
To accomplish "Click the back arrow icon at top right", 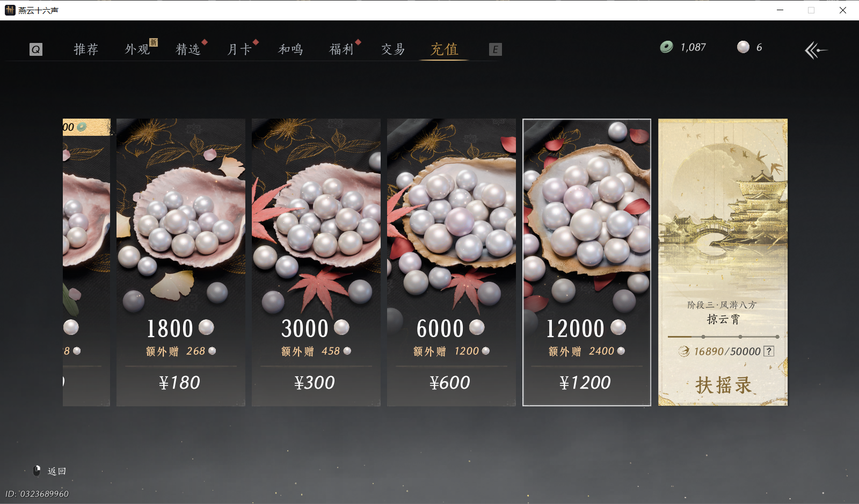I will click(x=816, y=50).
